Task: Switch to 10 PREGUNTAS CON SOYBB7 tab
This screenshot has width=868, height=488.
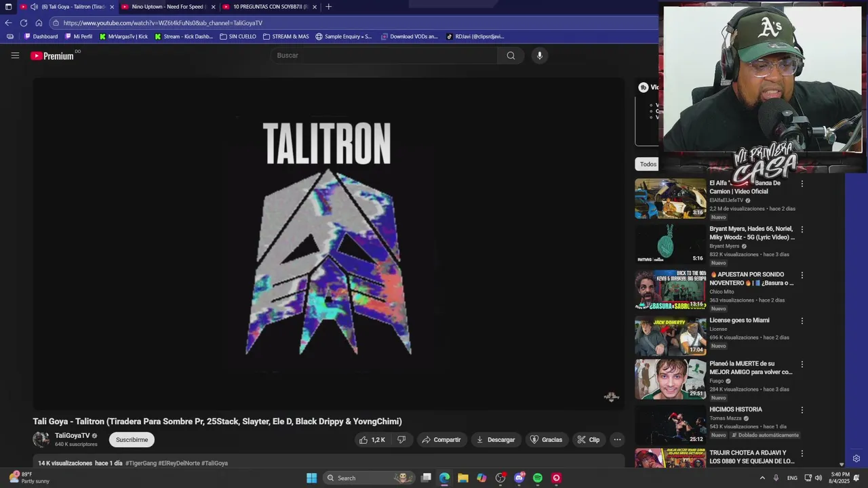Action: point(270,7)
